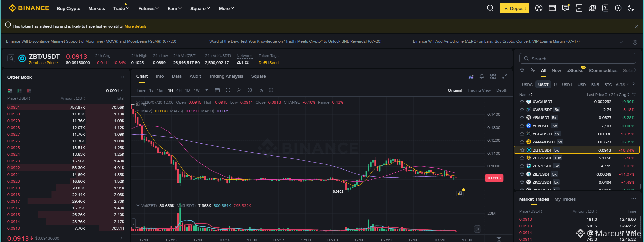This screenshot has width=644, height=242.
Task: Show asks-only order book view
Action: 29,91
